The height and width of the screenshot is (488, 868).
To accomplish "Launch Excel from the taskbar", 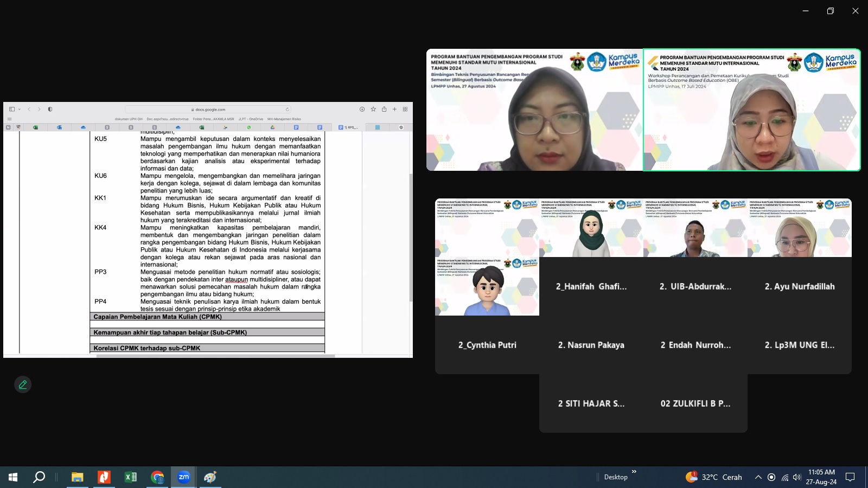I will click(x=131, y=477).
